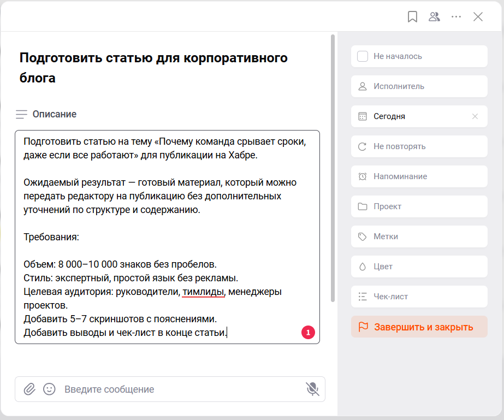504x420 pixels.
Task: Click the flag icon on 'Завершить и закрыть'
Action: 363,327
